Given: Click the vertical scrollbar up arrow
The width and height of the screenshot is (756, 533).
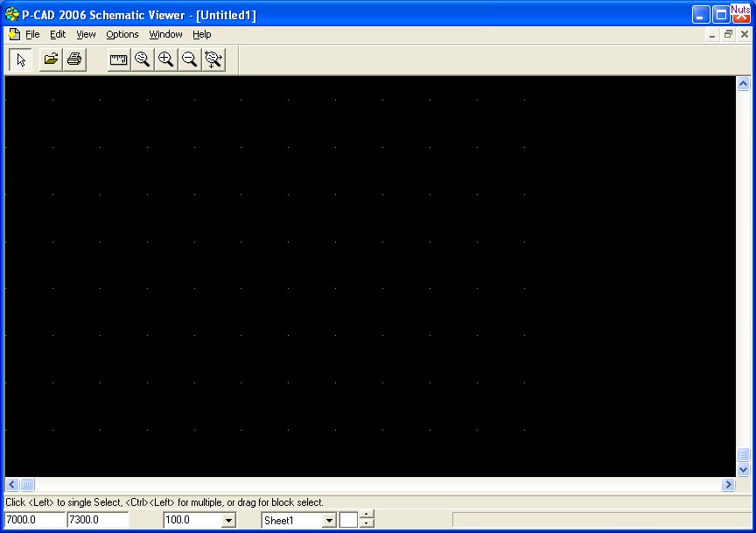Looking at the screenshot, I should pyautogui.click(x=744, y=84).
